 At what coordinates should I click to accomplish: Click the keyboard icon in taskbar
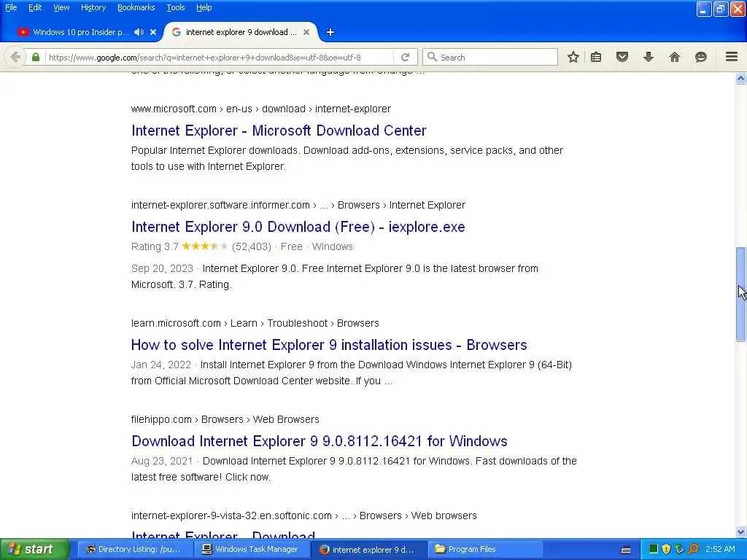pyautogui.click(x=626, y=550)
